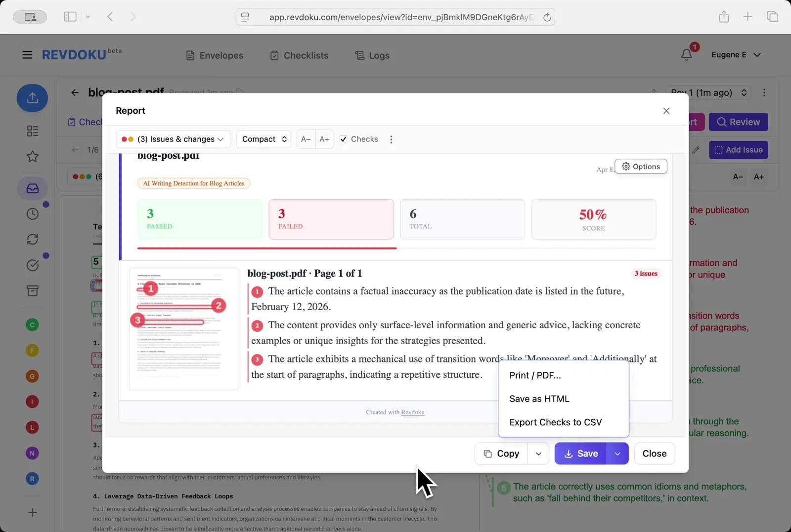Copy the report using the Copy button
This screenshot has width=791, height=532.
(501, 453)
